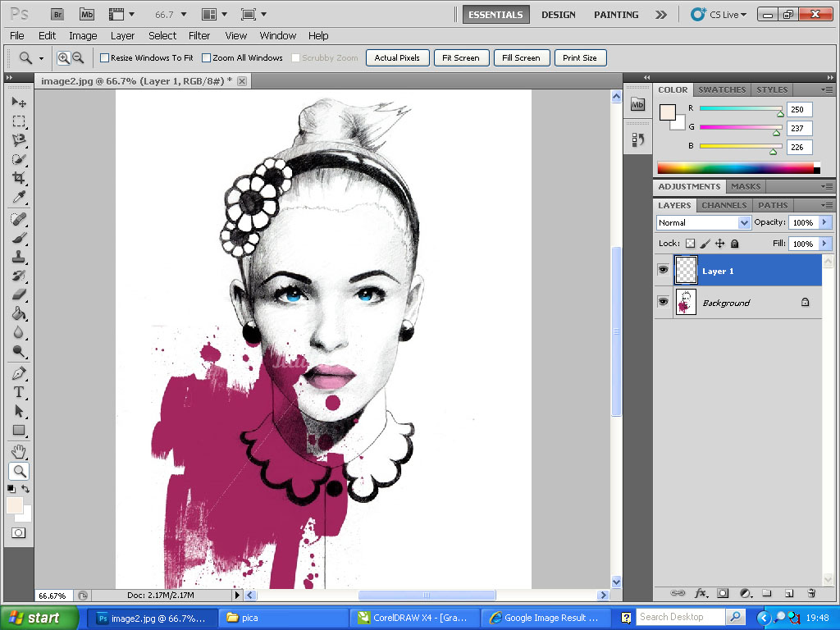
Task: Select the Paint Bucket tool
Action: click(x=20, y=313)
